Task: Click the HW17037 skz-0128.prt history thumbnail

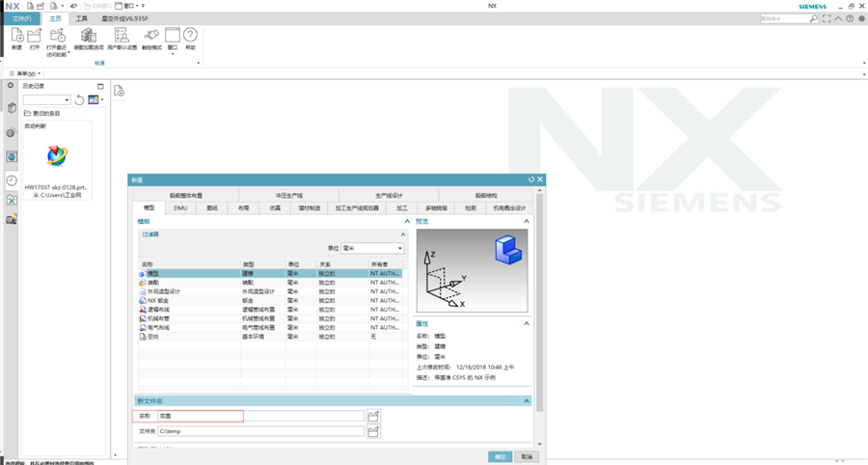Action: tap(56, 160)
